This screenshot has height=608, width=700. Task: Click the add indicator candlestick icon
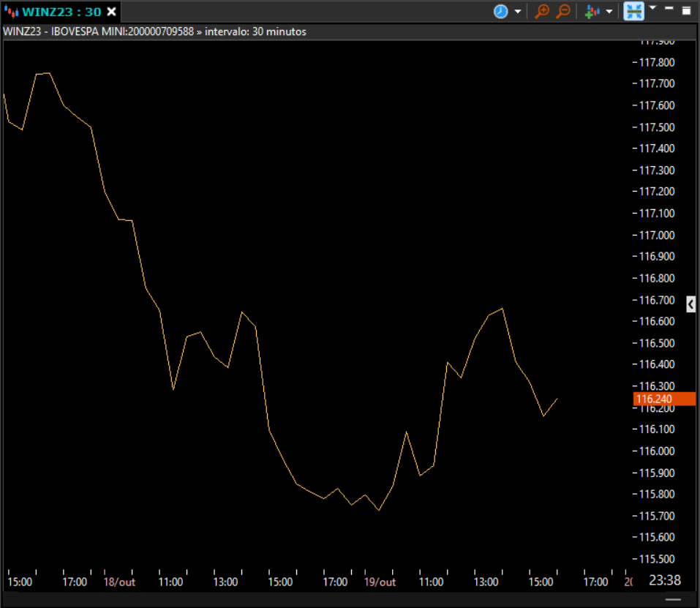point(592,12)
